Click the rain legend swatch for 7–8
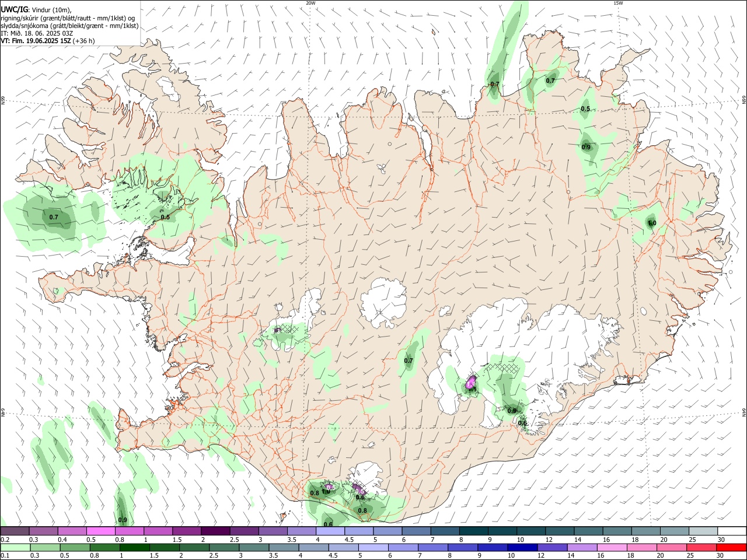This screenshot has width=747, height=560. point(433,548)
